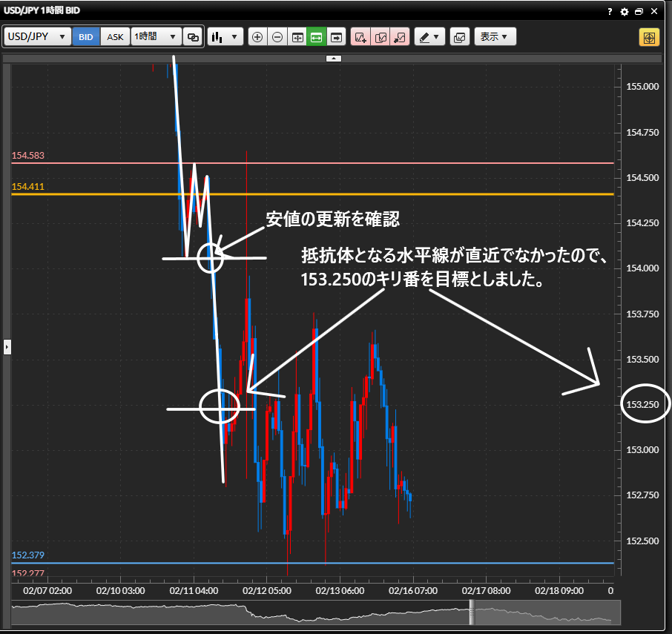
Task: Click the first pink new-order icon
Action: pos(360,37)
